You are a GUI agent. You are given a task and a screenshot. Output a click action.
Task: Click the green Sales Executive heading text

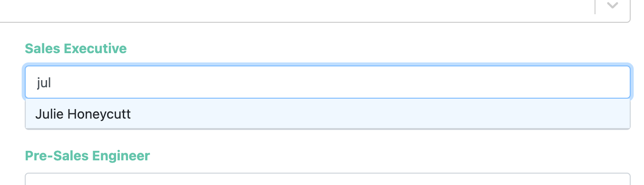[76, 48]
